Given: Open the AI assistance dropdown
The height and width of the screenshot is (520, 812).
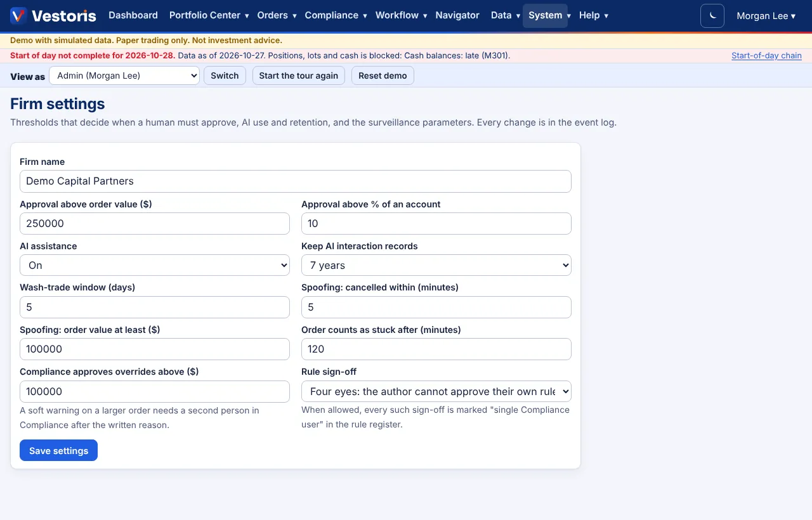Looking at the screenshot, I should [x=155, y=265].
